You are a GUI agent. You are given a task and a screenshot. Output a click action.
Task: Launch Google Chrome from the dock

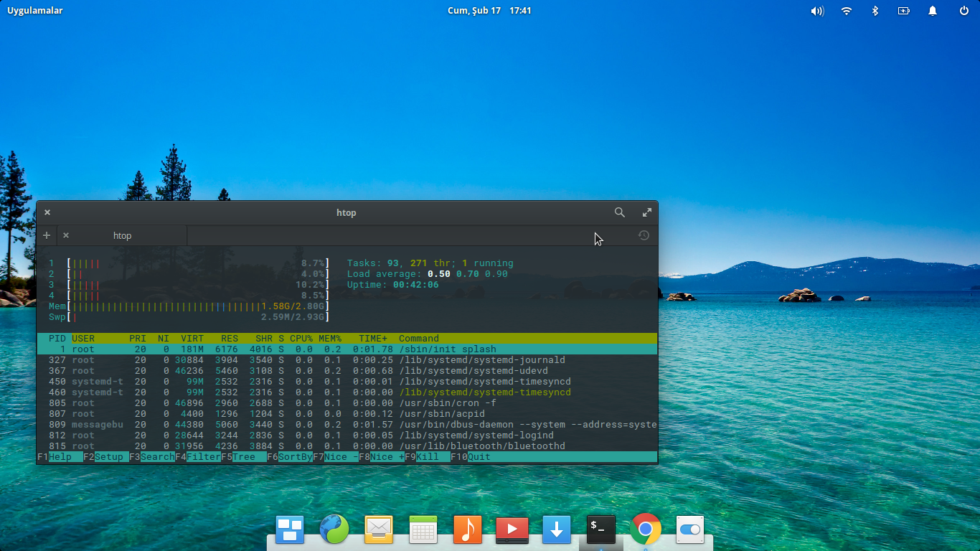click(646, 530)
